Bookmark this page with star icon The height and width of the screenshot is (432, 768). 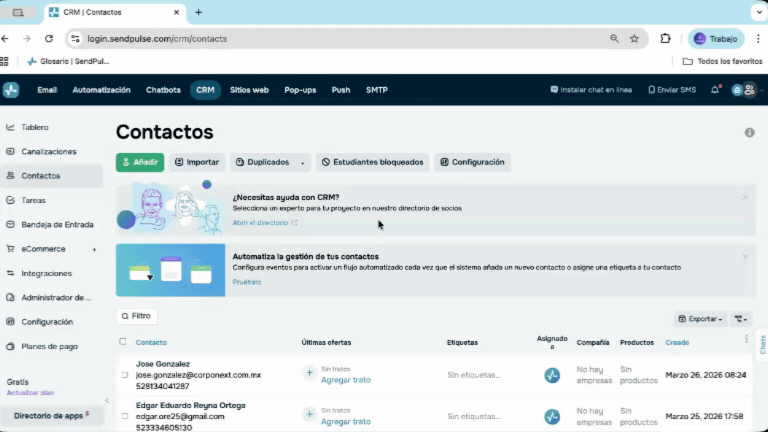[x=634, y=39]
